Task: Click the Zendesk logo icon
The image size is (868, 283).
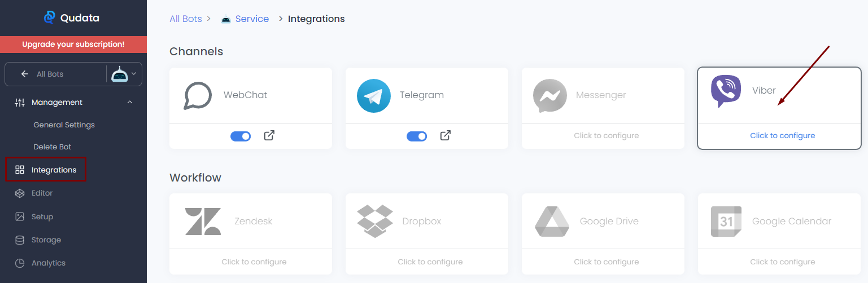Action: click(203, 222)
